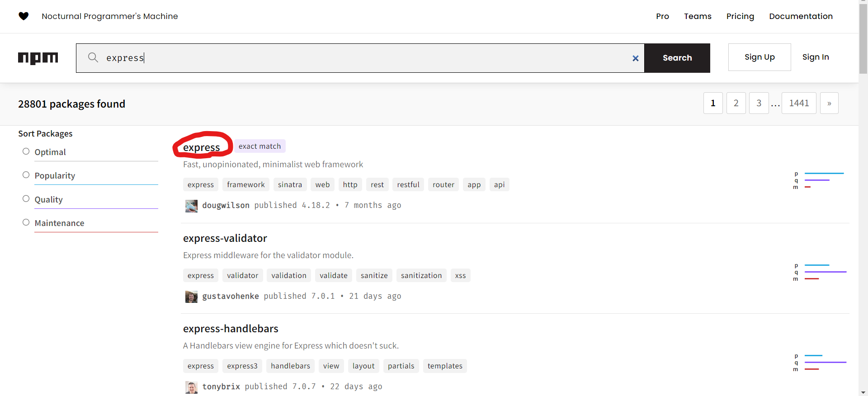Image resolution: width=868 pixels, height=396 pixels.
Task: Click the '28801 packages found' text
Action: point(71,104)
